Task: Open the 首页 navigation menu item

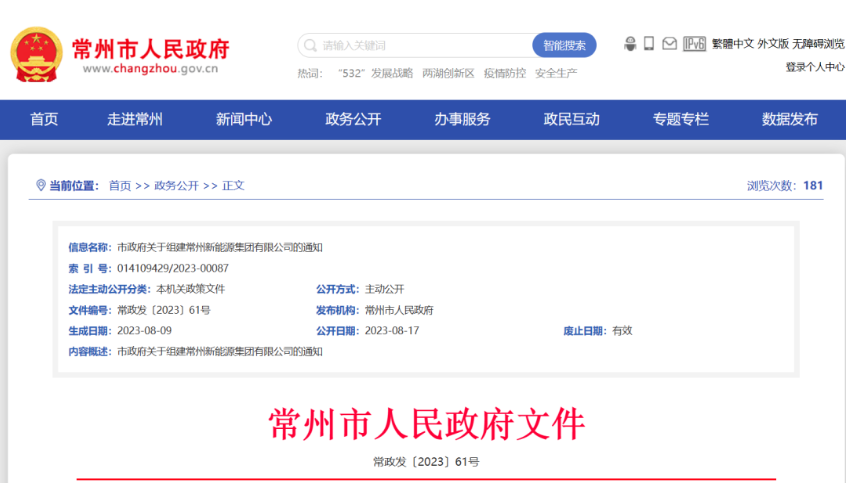Action: (x=44, y=119)
